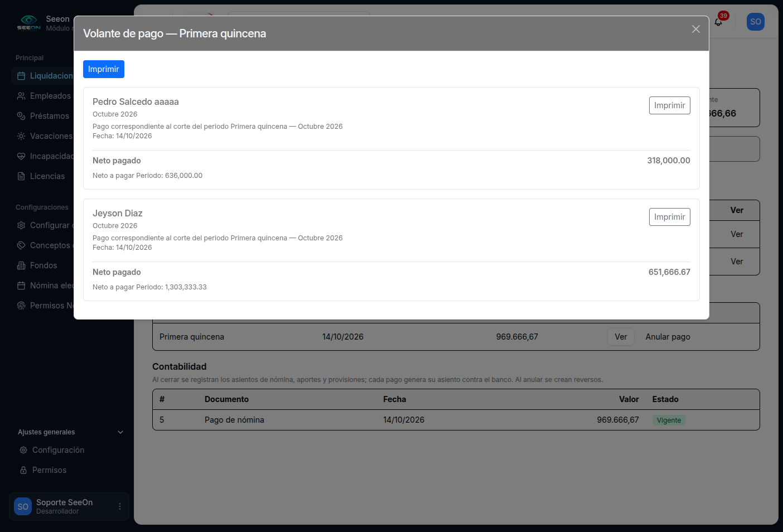Click the blue Imprimir button
The image size is (783, 532).
click(104, 69)
